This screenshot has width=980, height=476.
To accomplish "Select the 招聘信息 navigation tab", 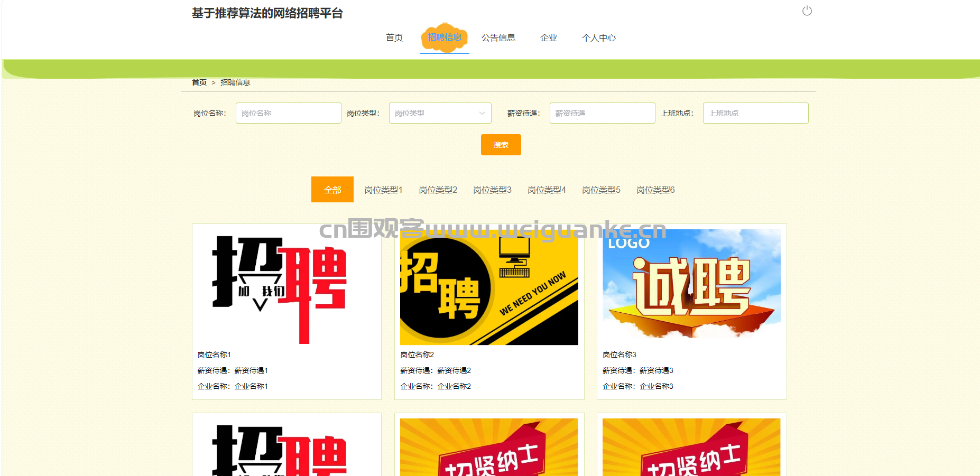I will (x=444, y=38).
